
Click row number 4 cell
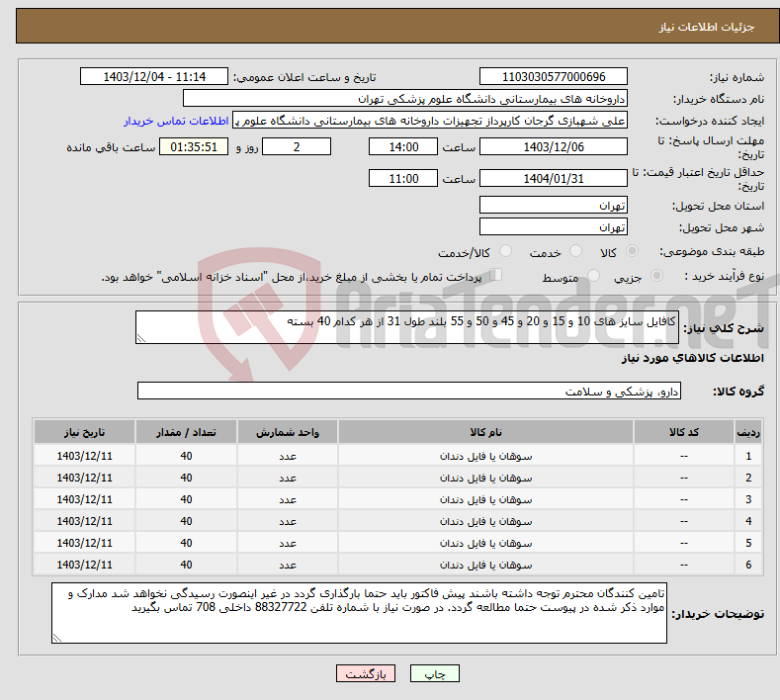(x=748, y=521)
